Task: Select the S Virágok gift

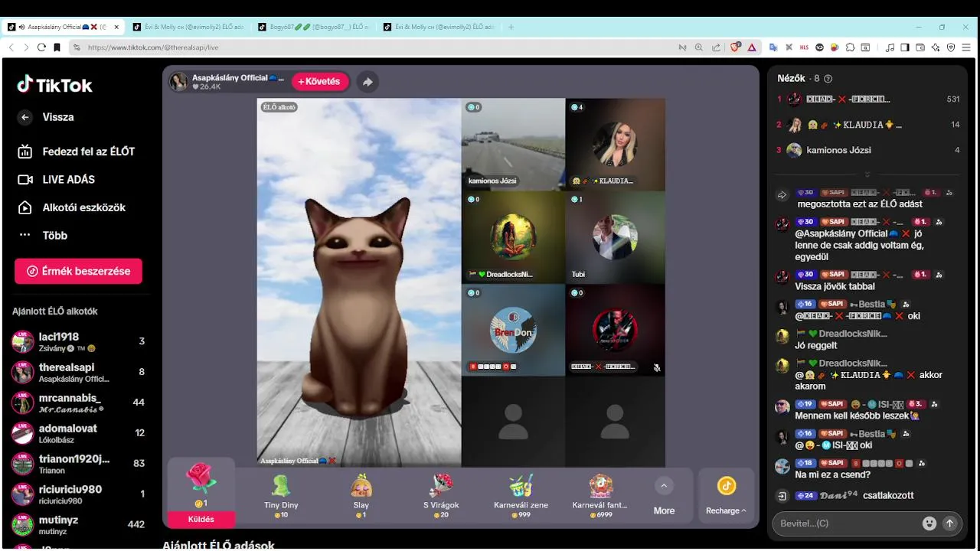Action: [x=441, y=495]
